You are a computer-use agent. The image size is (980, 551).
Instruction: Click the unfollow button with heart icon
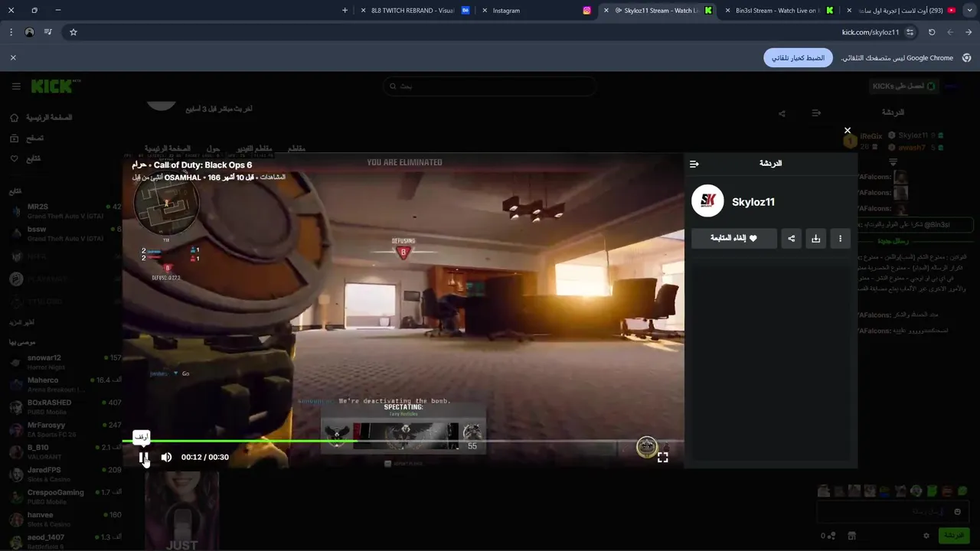tap(734, 238)
